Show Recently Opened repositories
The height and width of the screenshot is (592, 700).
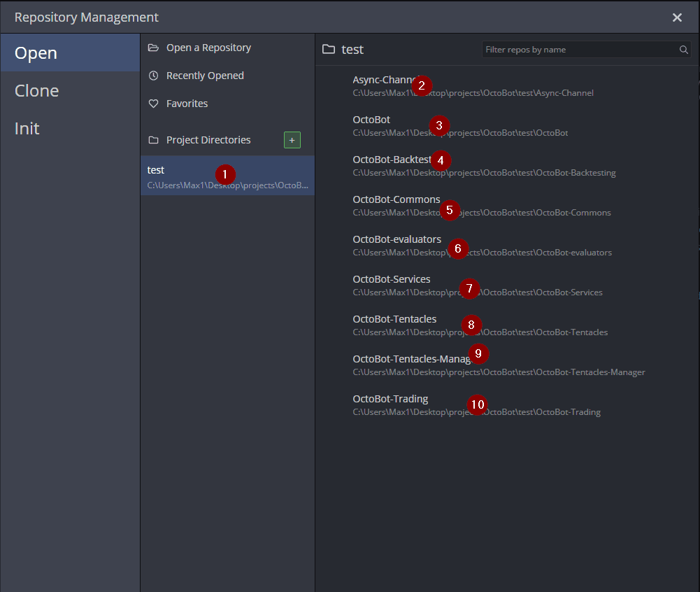[x=227, y=76]
